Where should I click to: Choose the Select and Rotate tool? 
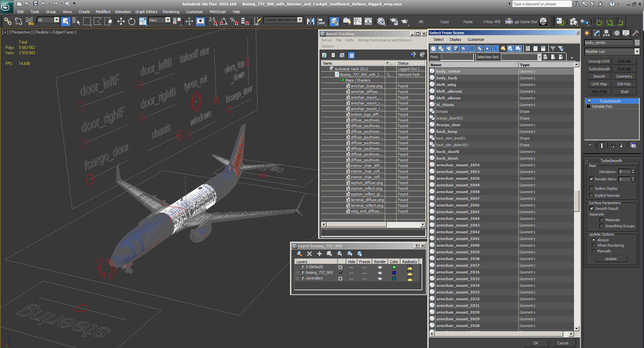point(131,21)
